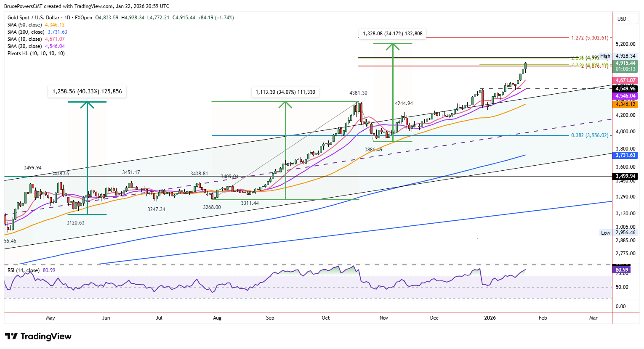The height and width of the screenshot is (349, 644).
Task: Click the 3,499.94 horizontal level price tag
Action: pyautogui.click(x=625, y=177)
